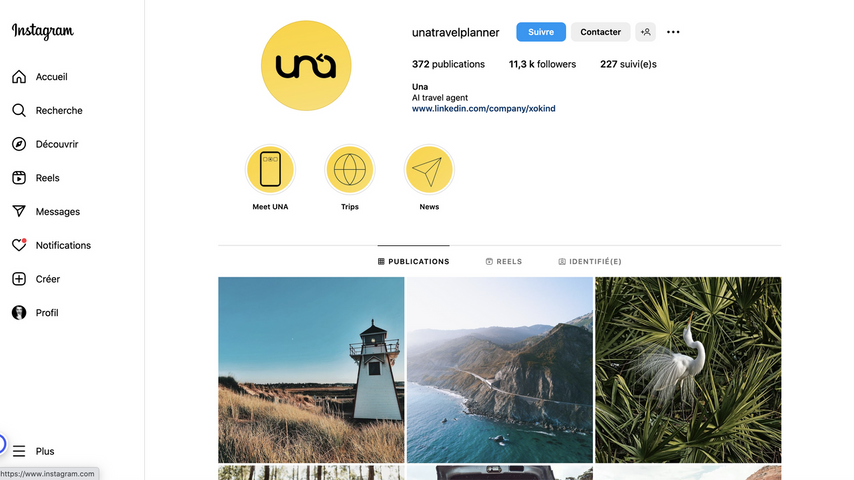Click the Créer plus icon
The image size is (854, 480).
point(19,279)
